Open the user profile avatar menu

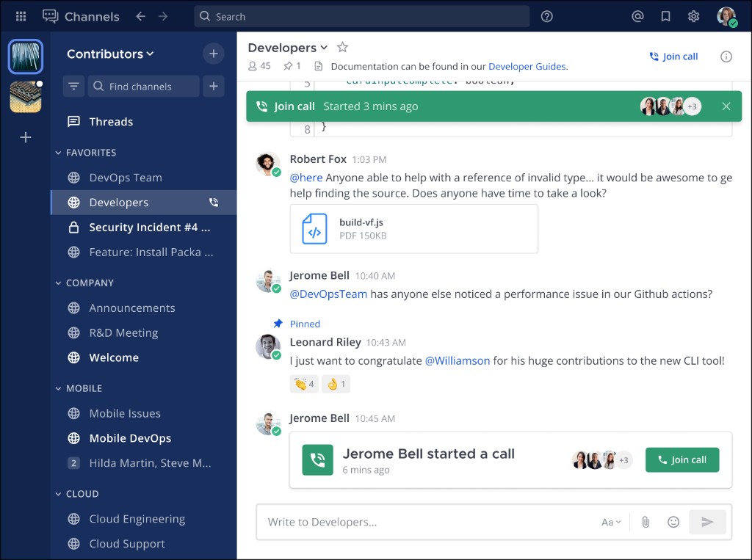point(726,16)
